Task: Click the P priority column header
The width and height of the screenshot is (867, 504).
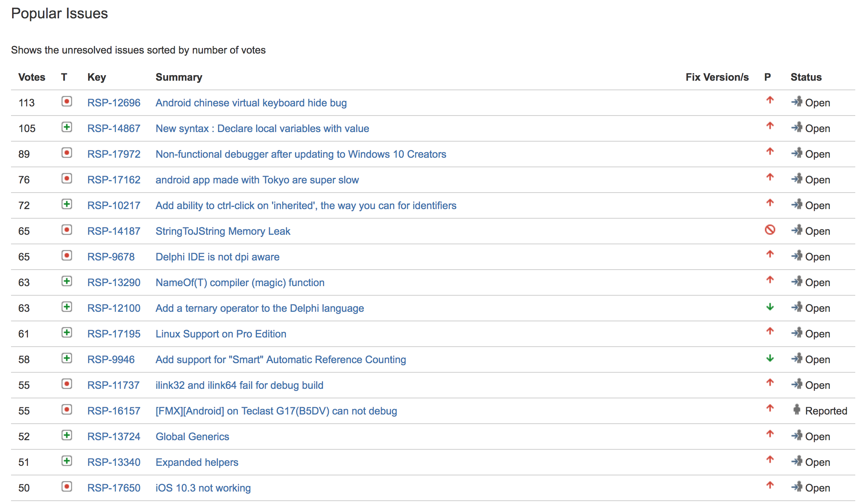Action: (x=768, y=77)
